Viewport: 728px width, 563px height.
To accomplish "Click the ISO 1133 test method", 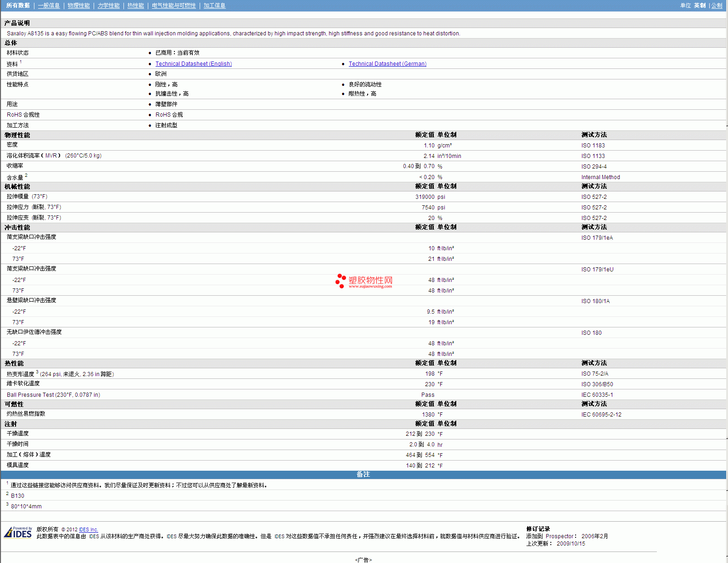I will point(593,156).
